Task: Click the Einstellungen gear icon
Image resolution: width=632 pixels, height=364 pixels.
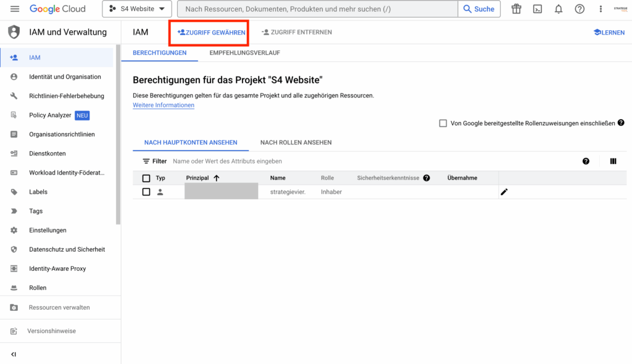Action: point(14,230)
